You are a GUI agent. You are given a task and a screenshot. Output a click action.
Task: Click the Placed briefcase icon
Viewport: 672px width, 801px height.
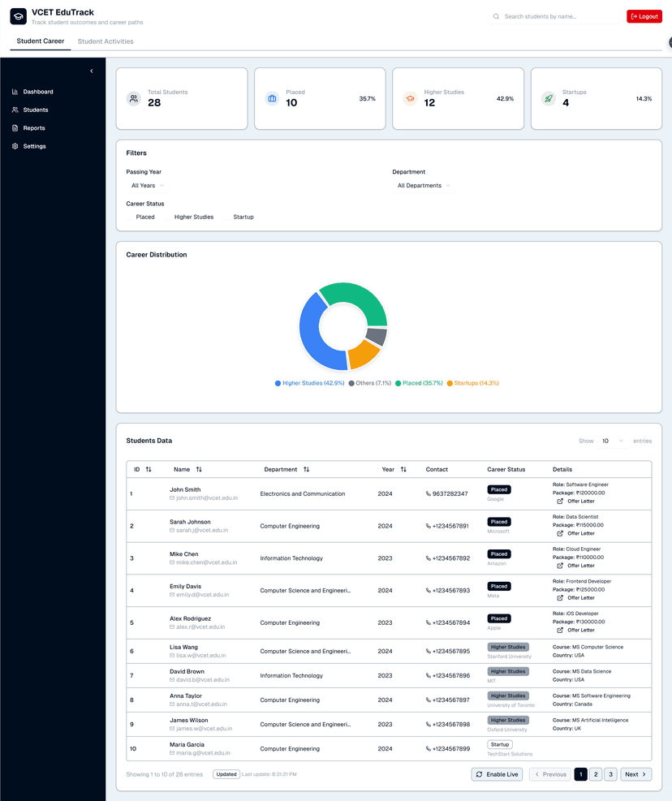point(272,99)
